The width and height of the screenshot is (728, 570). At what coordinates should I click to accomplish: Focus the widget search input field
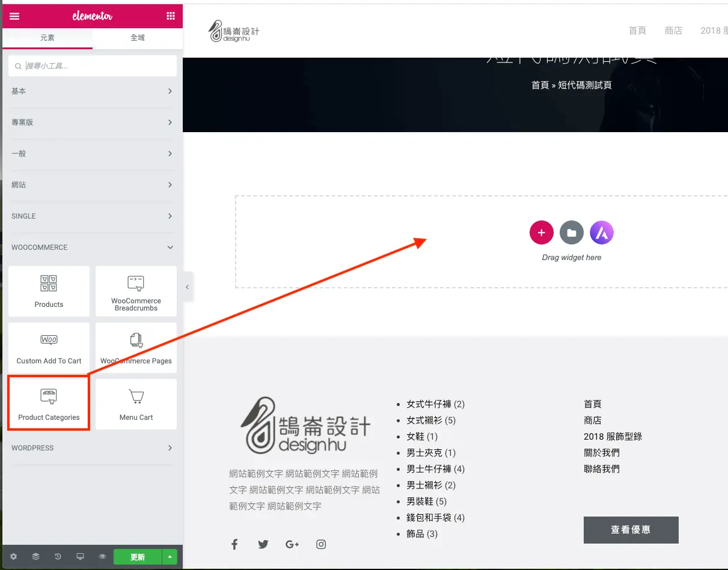[x=93, y=66]
